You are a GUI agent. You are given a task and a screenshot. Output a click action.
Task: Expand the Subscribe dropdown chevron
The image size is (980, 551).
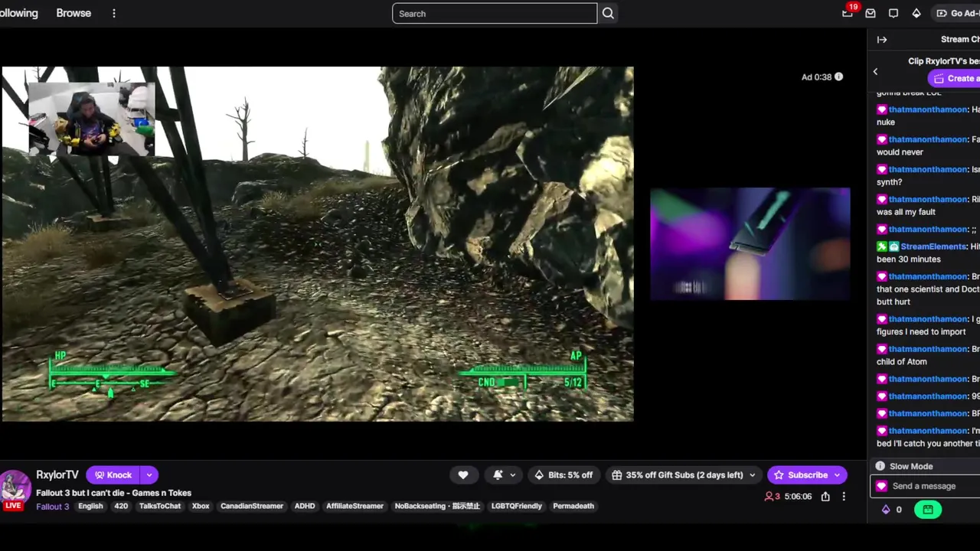coord(837,475)
